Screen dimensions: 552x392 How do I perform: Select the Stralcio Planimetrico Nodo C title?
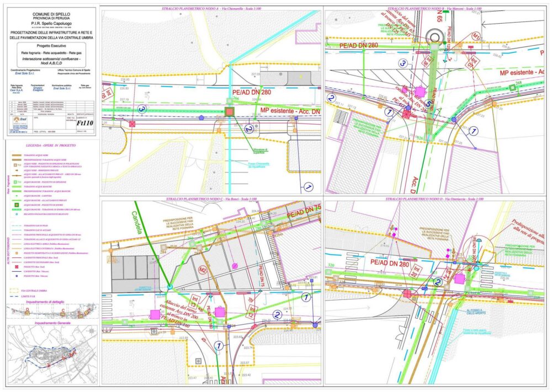pyautogui.click(x=211, y=198)
